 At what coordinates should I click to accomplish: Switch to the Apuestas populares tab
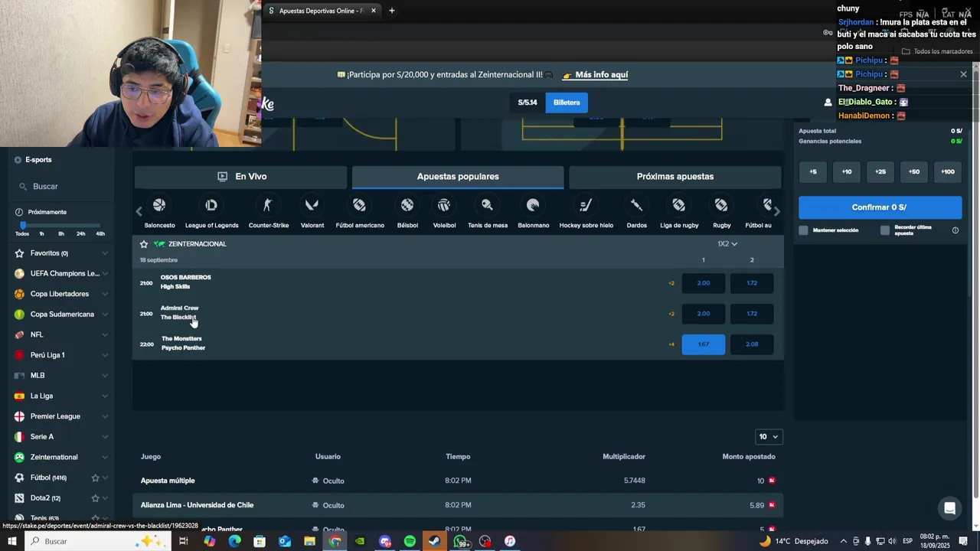(458, 177)
